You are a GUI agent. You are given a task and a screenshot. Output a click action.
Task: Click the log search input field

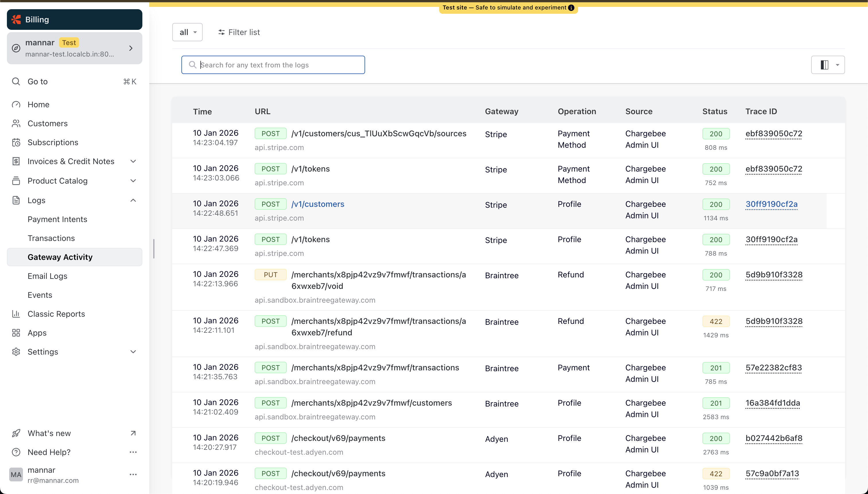[273, 65]
